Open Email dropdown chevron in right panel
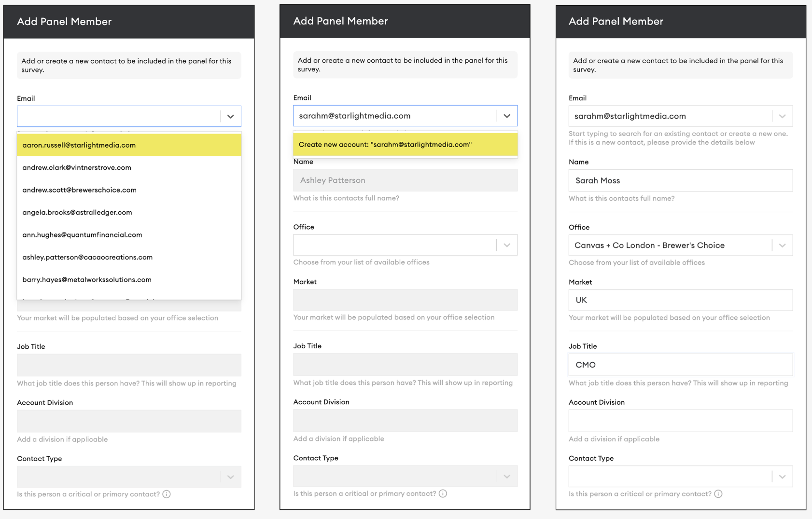The image size is (812, 519). pyautogui.click(x=783, y=116)
